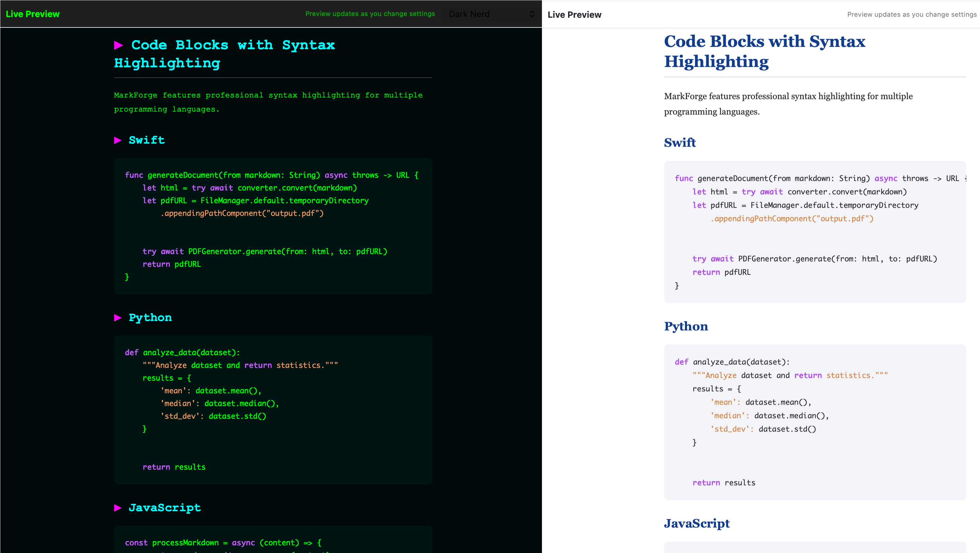Image resolution: width=980 pixels, height=553 pixels.
Task: Click 'def analyze_data(dataset):' line in dark preview
Action: click(182, 352)
